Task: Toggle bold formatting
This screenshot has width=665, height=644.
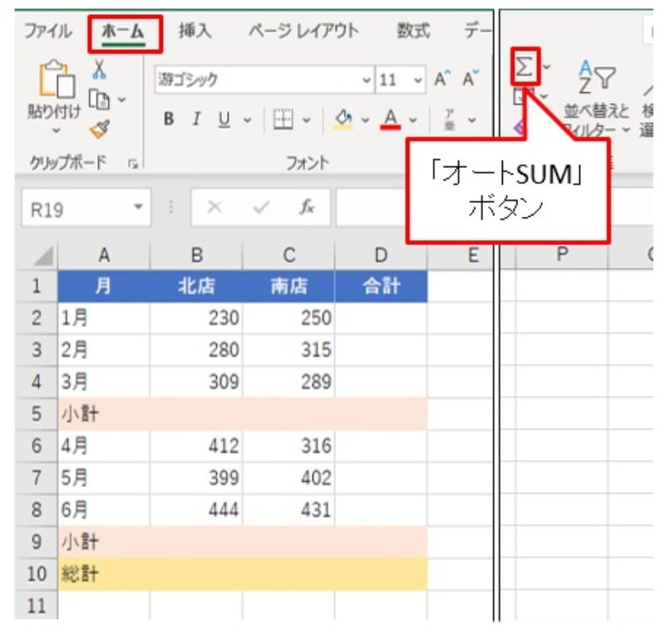Action: [x=169, y=120]
